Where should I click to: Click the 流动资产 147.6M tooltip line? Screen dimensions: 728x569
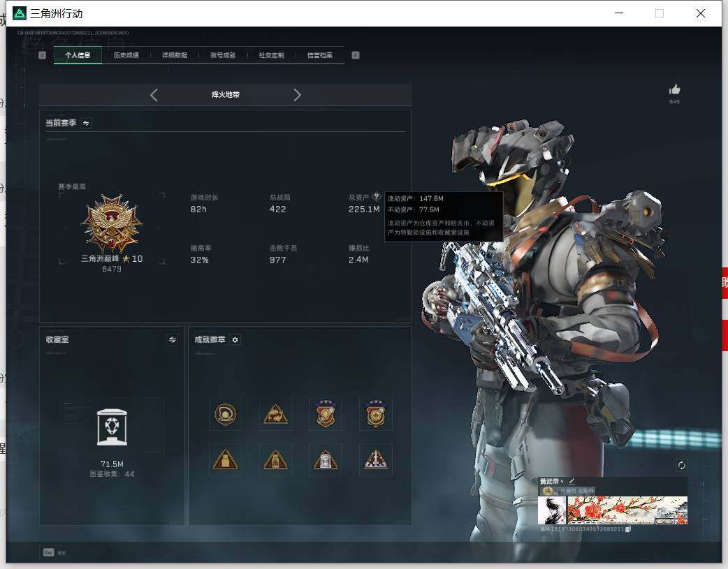416,199
